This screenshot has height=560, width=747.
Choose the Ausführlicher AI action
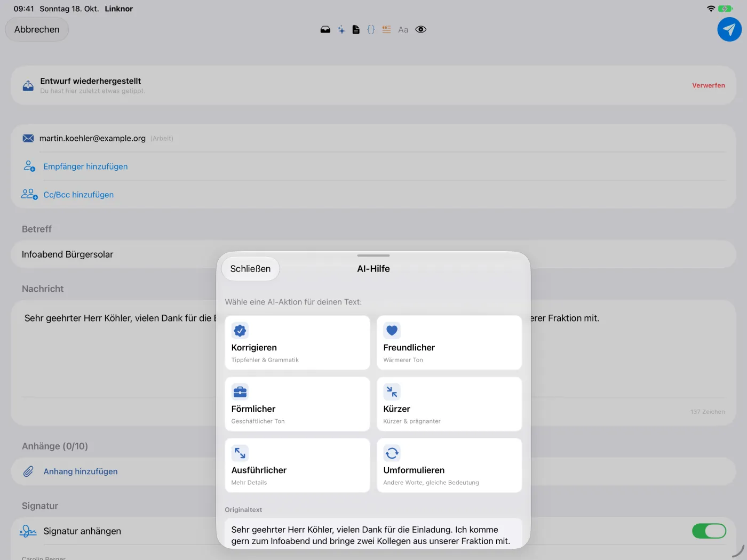click(297, 465)
